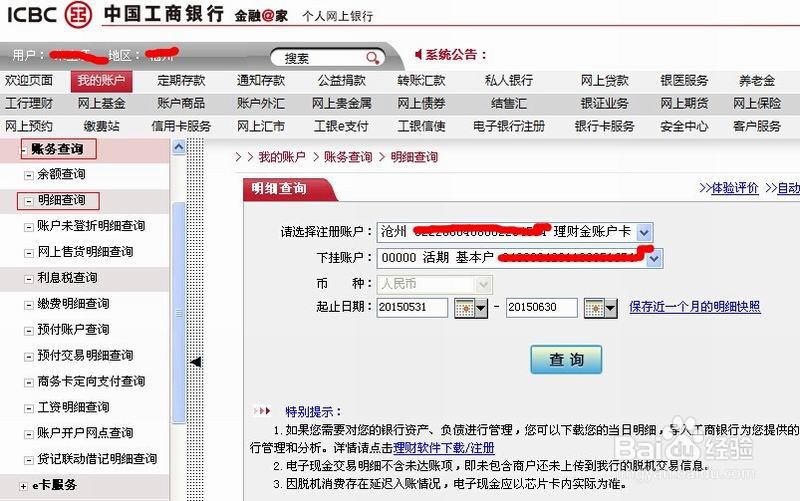The width and height of the screenshot is (800, 501).
Task: Open 保存近一个月的明细快照 link
Action: [694, 307]
